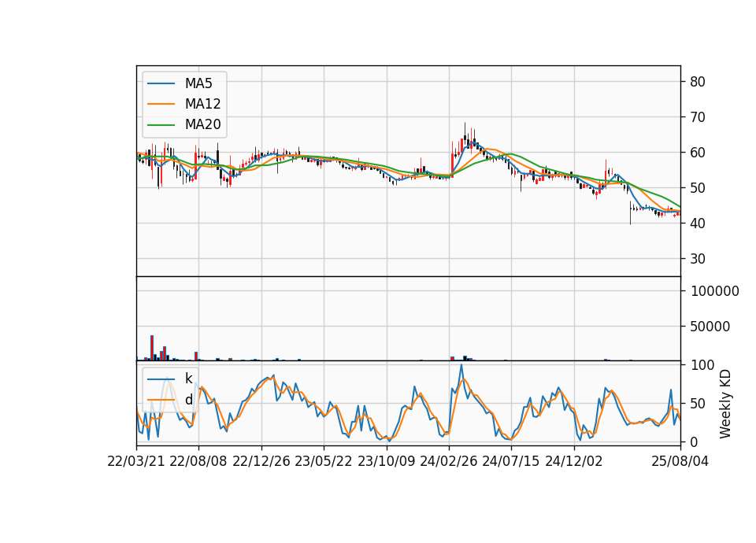Click the KD axis value 100
Screen dimensions: 756x543
pos(702,364)
